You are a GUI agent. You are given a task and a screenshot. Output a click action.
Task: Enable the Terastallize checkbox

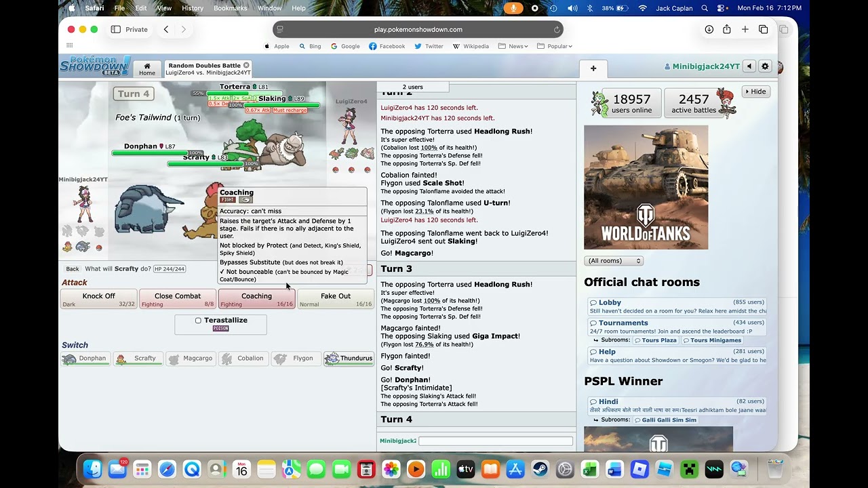coord(198,321)
